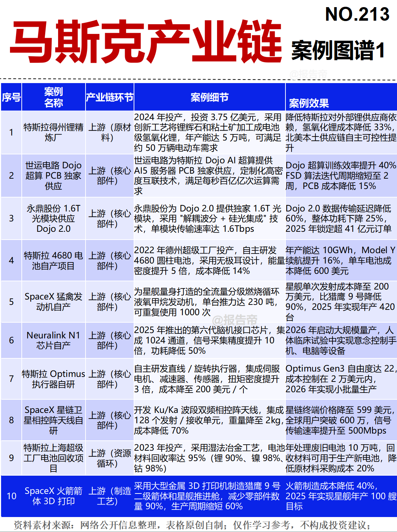The image size is (397, 532).
Task: Click the 资料素材来源 footer disclaimer
Action: (x=193, y=525)
